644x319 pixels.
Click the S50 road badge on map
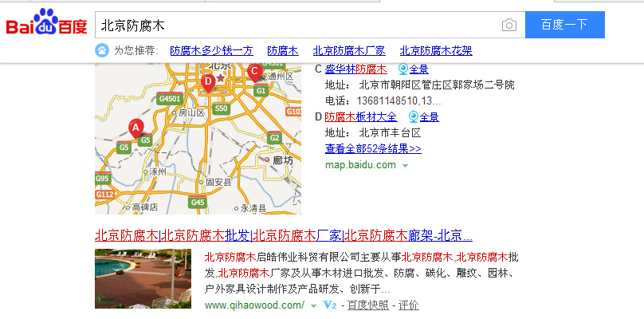click(x=221, y=108)
